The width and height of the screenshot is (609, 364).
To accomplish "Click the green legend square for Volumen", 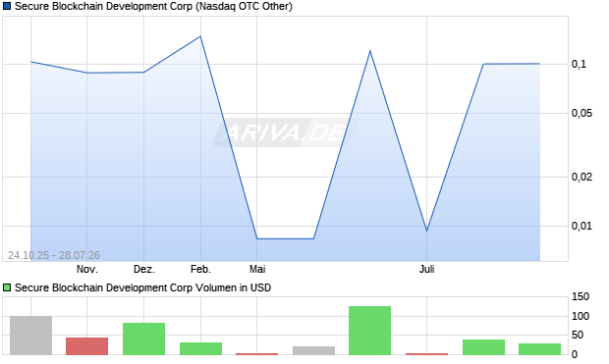I will tap(7, 287).
